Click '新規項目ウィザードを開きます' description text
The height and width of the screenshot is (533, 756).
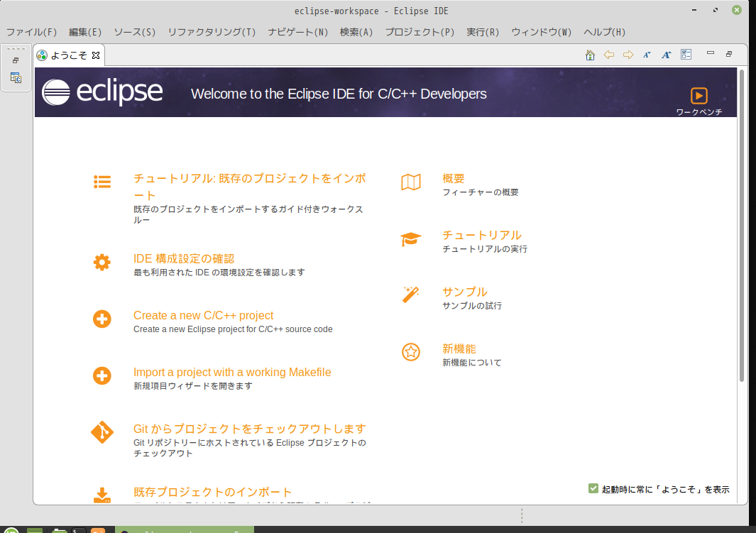coord(193,386)
